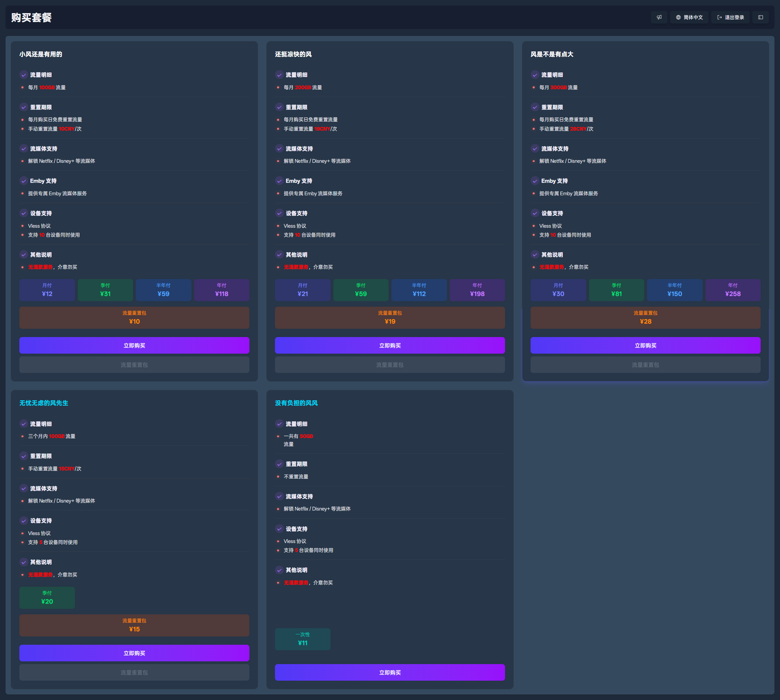Buy the 还挺凉快的风 plan now
Image resolution: width=780 pixels, height=700 pixels.
[390, 345]
